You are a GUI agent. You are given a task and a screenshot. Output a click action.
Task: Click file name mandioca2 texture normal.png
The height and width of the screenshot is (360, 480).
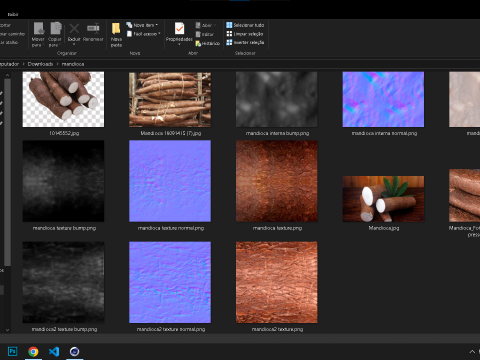pos(171,329)
